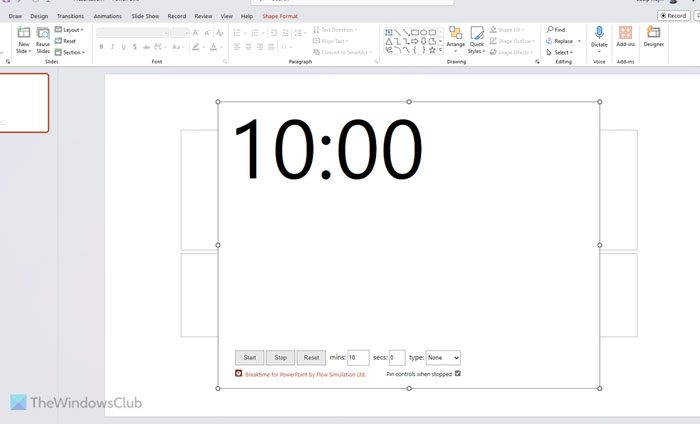Select the Triangle shape in gallery
The height and width of the screenshot is (424, 700).
pyautogui.click(x=389, y=42)
